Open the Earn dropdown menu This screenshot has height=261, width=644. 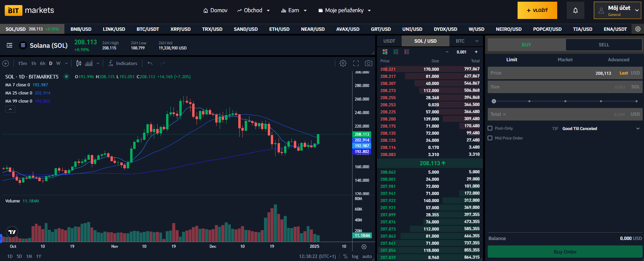(x=294, y=10)
